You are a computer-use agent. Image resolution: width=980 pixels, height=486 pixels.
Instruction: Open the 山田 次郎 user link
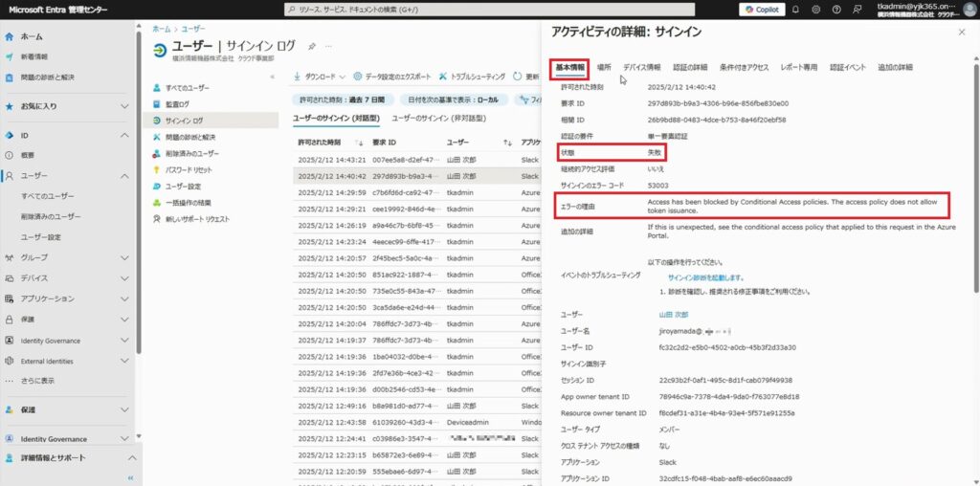click(x=673, y=314)
